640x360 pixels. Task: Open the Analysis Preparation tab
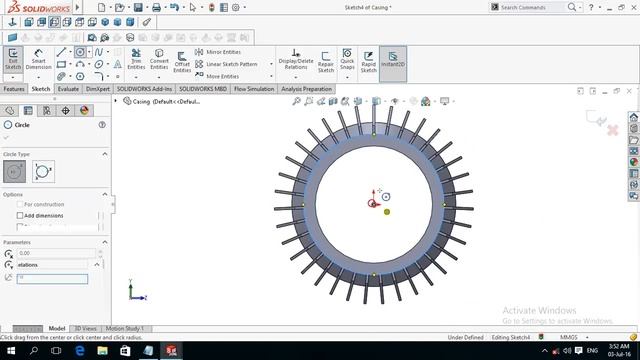306,89
